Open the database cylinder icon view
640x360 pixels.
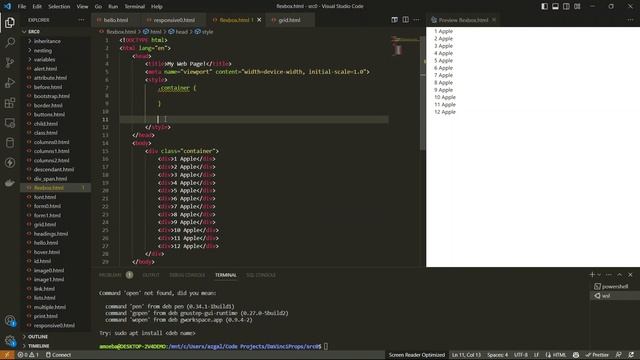10,142
